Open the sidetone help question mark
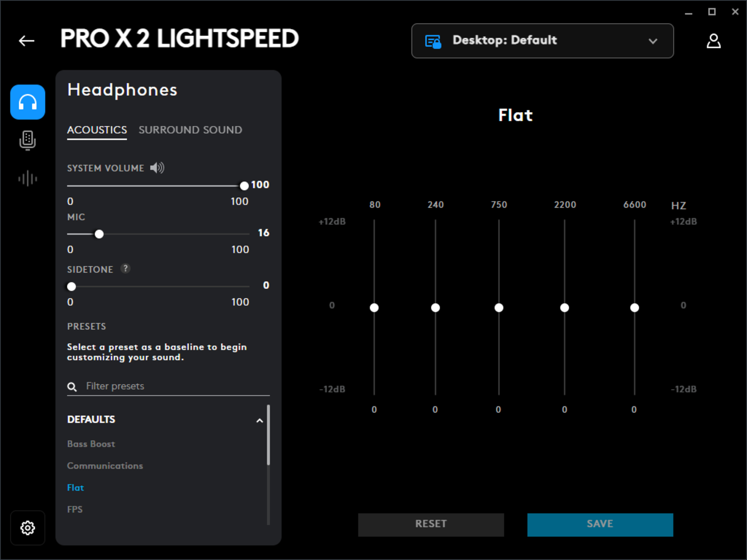The image size is (747, 560). click(125, 269)
